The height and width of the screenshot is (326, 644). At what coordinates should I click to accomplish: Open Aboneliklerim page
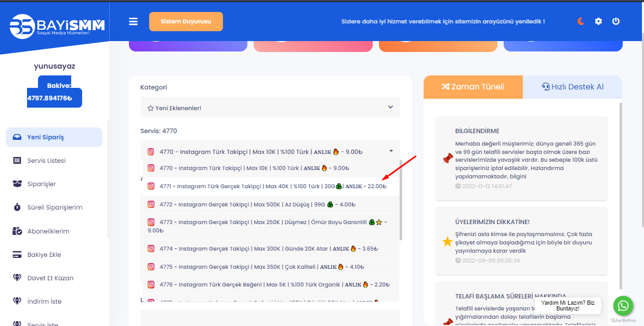48,231
